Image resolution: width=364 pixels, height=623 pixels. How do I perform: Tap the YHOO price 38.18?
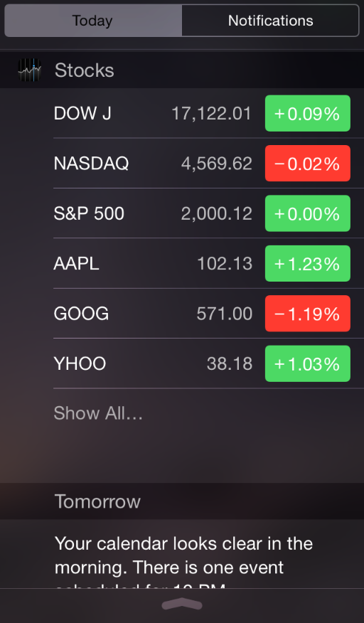pos(230,363)
